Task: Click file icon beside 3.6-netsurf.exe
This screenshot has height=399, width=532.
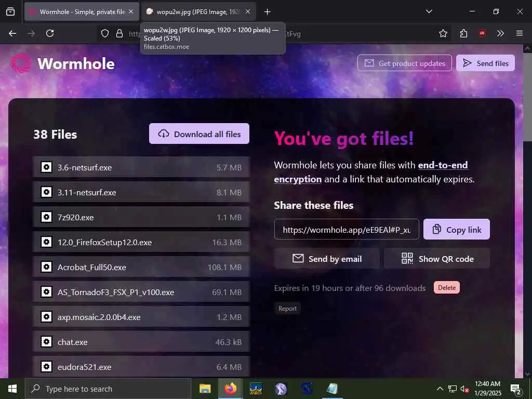Action: 46,167
